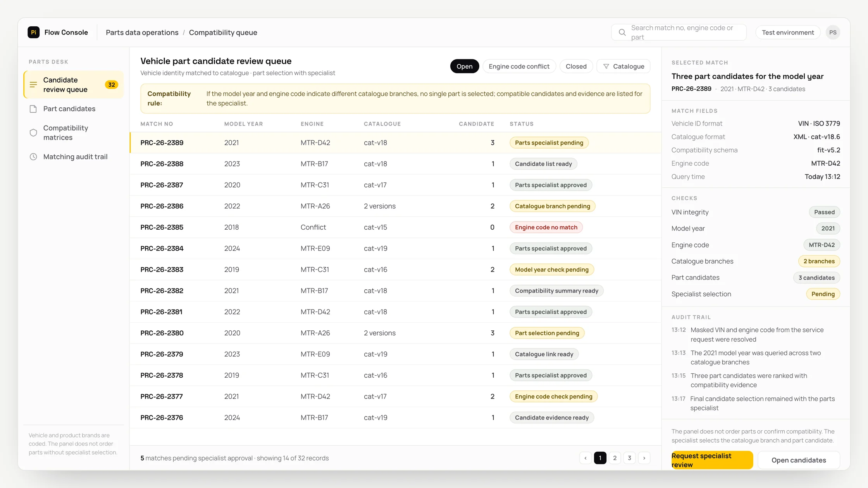Select match row PRC-26-2383
868x488 pixels.
click(395, 270)
